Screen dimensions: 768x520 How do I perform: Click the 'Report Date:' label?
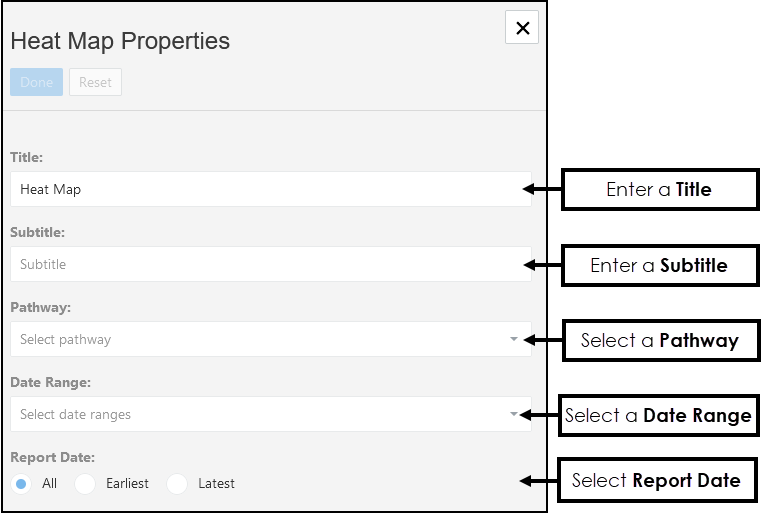tap(52, 457)
